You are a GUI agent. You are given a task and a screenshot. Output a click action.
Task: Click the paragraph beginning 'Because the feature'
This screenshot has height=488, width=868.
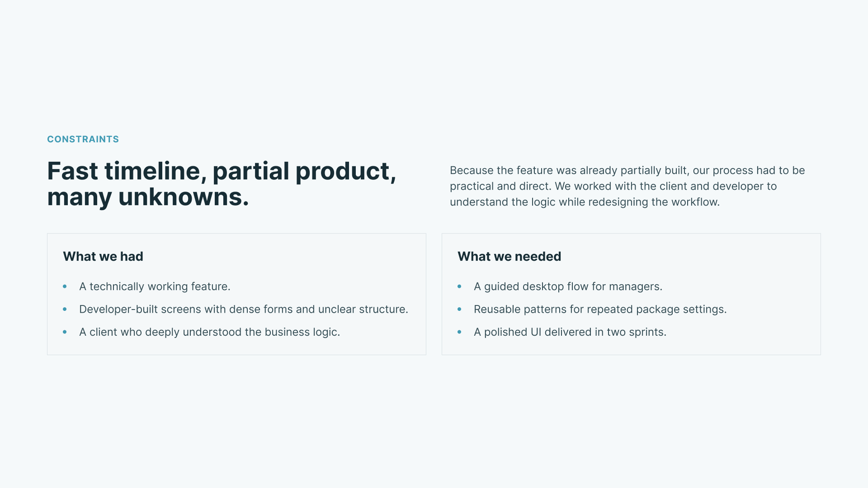[627, 186]
